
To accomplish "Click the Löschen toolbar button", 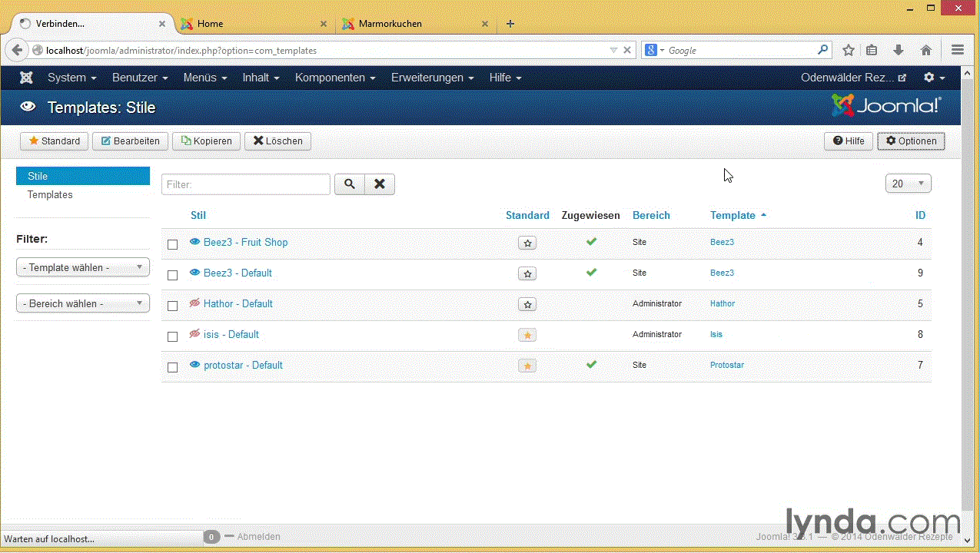I will click(x=278, y=141).
